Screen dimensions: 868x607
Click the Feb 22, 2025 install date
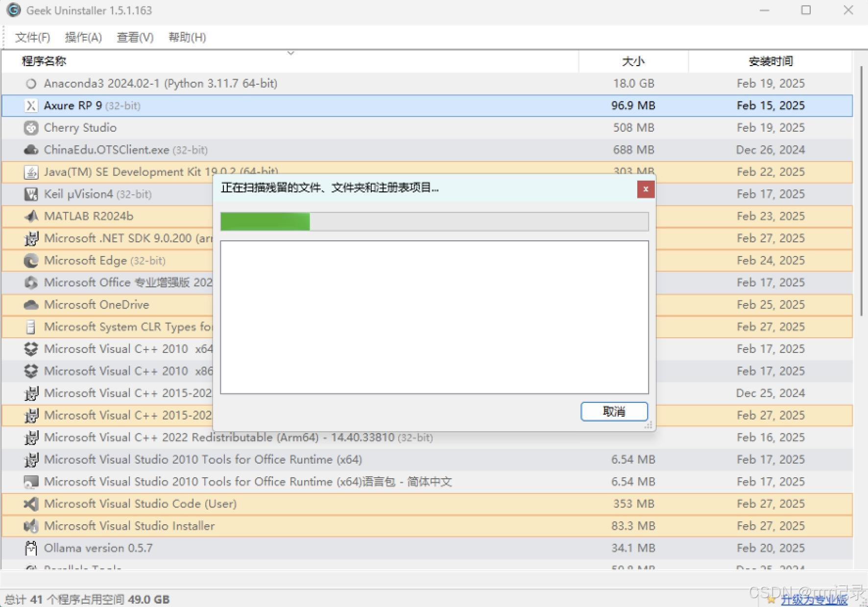click(x=771, y=172)
